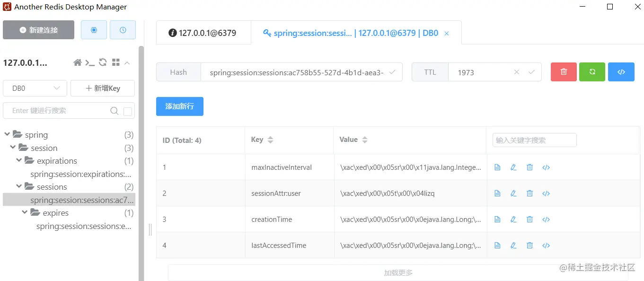View details of creationTime row
This screenshot has height=281, width=644.
pos(497,220)
